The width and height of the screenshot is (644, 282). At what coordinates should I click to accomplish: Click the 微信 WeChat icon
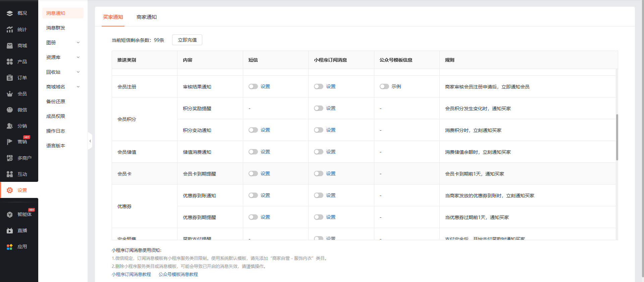(10, 110)
